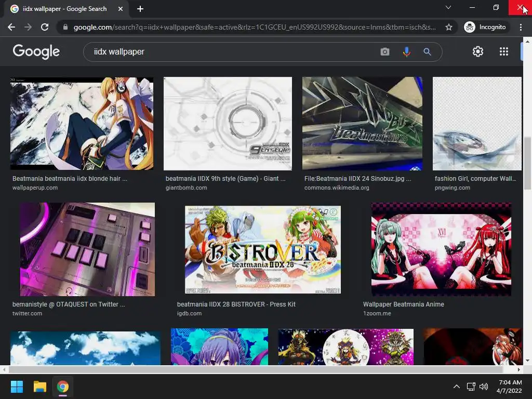Open the tab search chevron
This screenshot has height=399, width=532.
coord(448,7)
